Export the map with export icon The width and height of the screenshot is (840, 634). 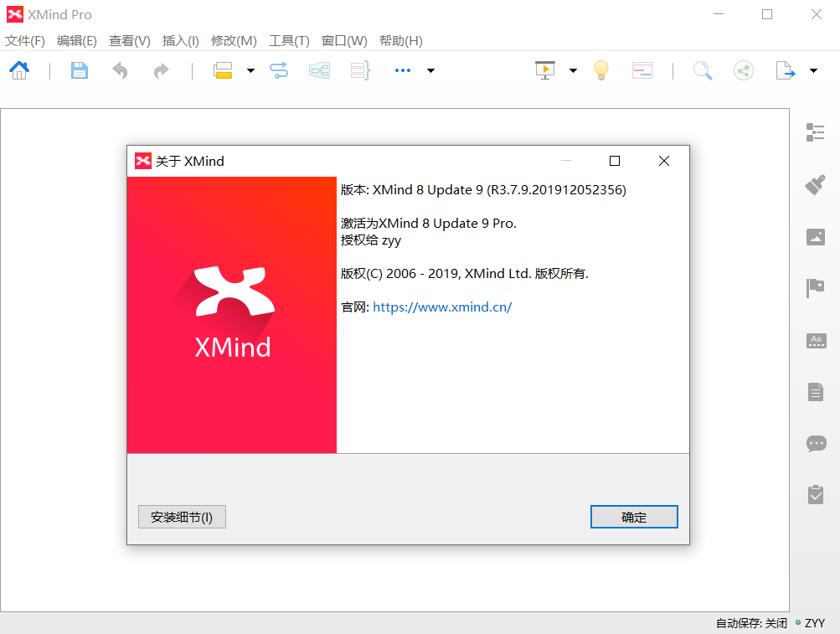click(x=786, y=70)
